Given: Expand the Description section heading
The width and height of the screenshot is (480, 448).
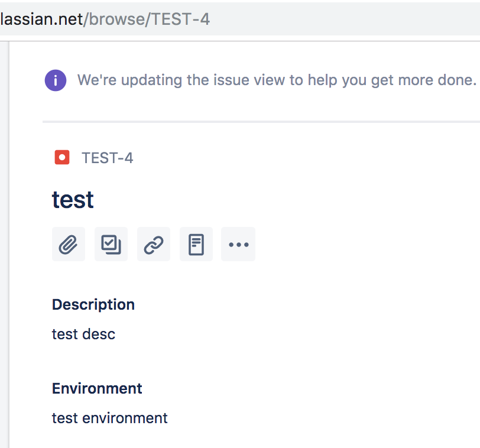Looking at the screenshot, I should point(93,304).
